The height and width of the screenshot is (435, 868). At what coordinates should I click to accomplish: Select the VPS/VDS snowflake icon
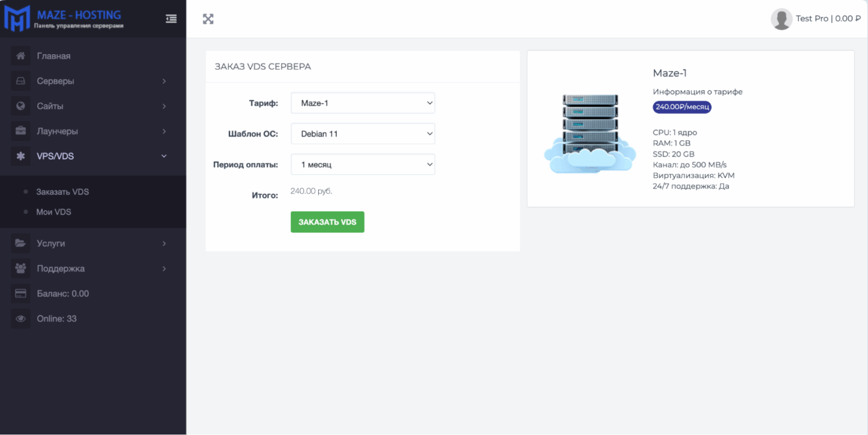[x=20, y=156]
